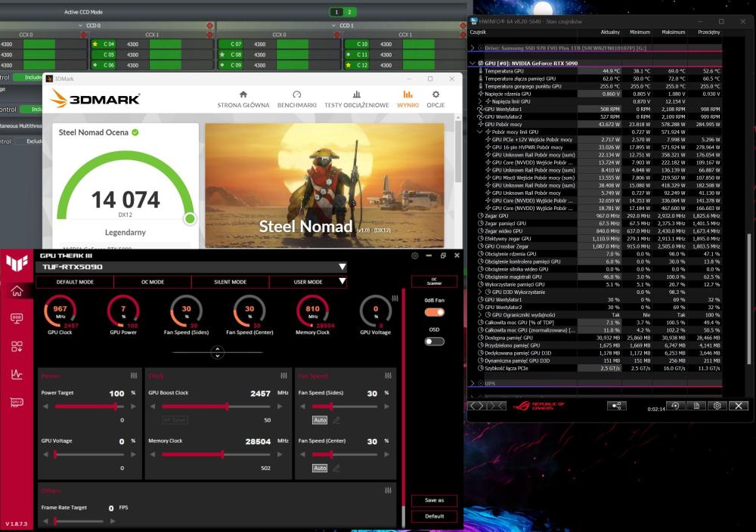Expand the GPU D3D Wykorzystanie row
The width and height of the screenshot is (756, 532).
pos(480,292)
